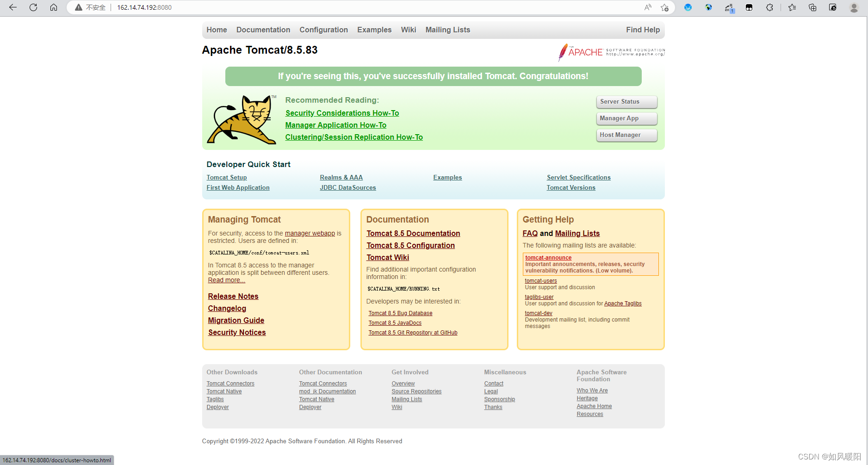Click the Server Status button
The height and width of the screenshot is (465, 868).
626,102
